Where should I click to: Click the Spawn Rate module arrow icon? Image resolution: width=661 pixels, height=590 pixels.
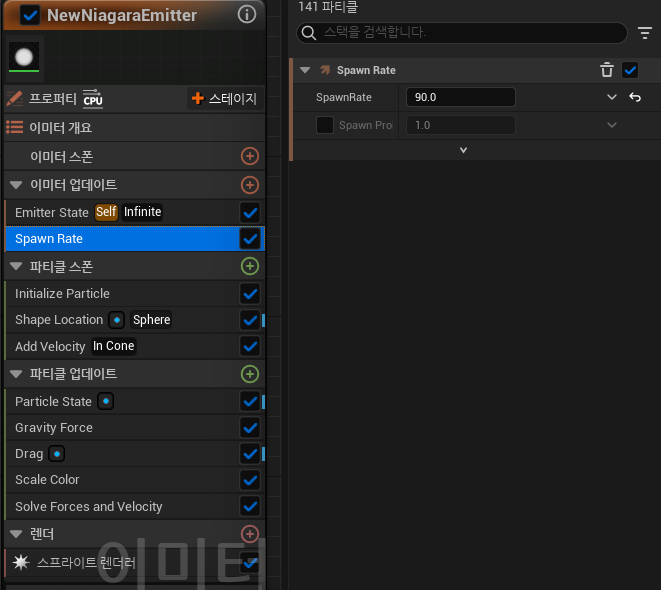325,70
